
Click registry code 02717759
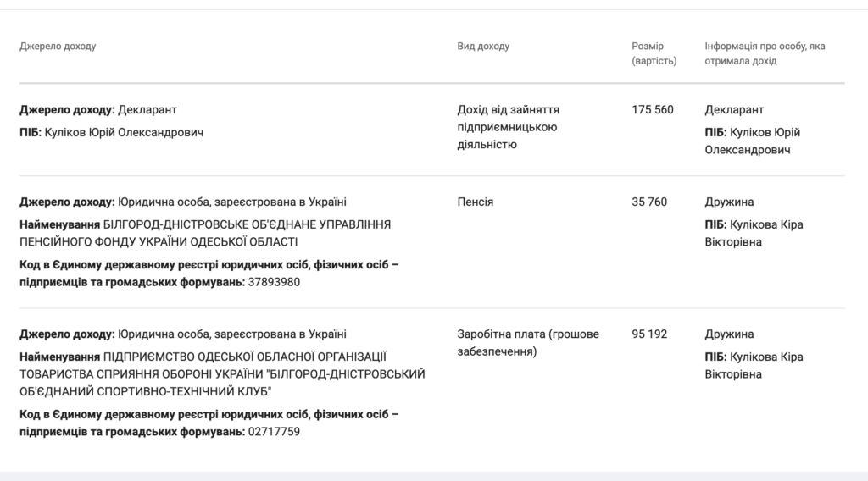(x=273, y=432)
